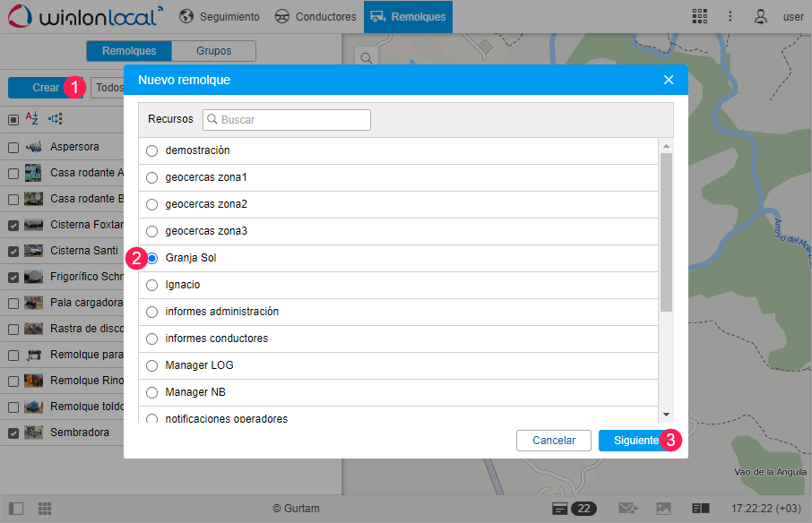Click the user name label
Viewport: 812px width, 523px height.
pos(793,17)
